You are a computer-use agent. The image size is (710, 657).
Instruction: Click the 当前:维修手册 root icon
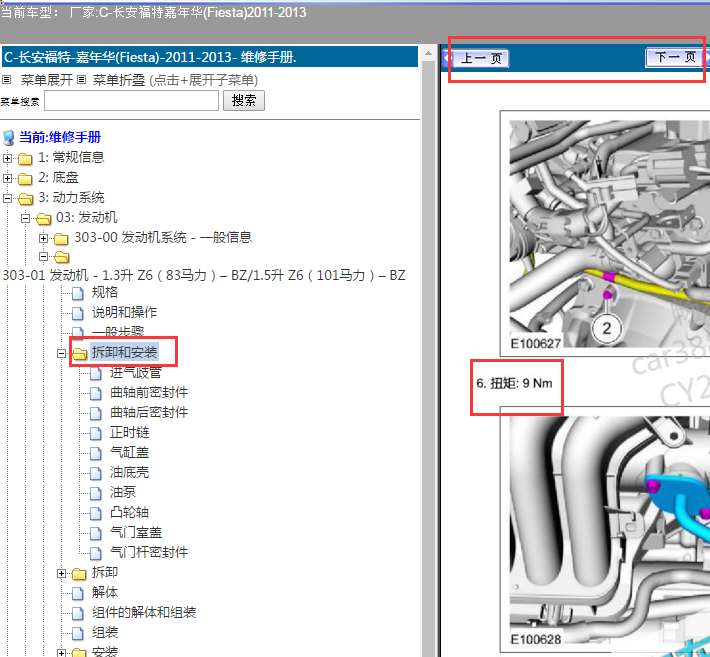coord(8,138)
